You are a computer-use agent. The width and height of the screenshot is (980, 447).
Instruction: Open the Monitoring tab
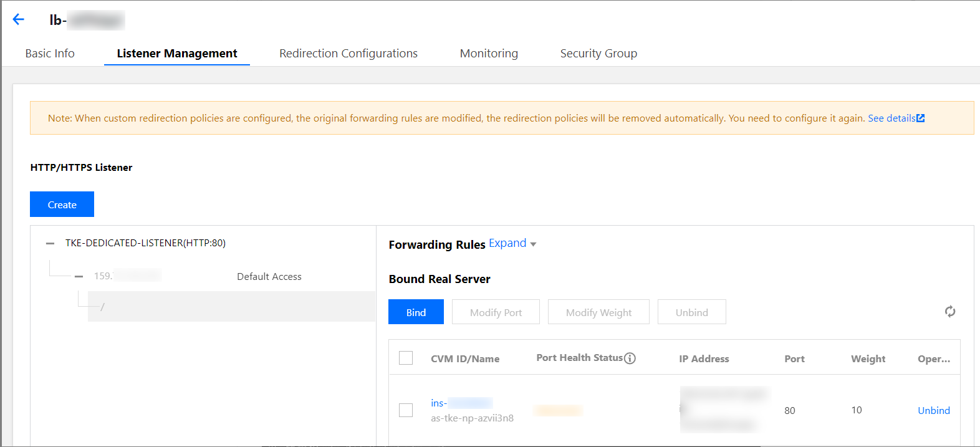(489, 54)
